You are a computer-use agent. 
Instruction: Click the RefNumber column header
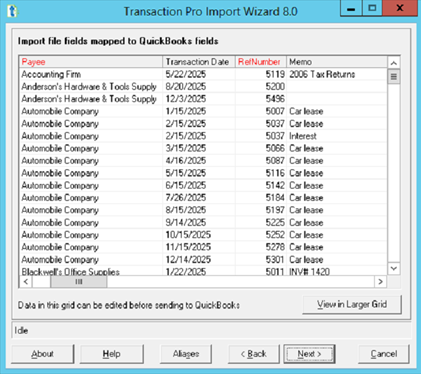coord(261,62)
